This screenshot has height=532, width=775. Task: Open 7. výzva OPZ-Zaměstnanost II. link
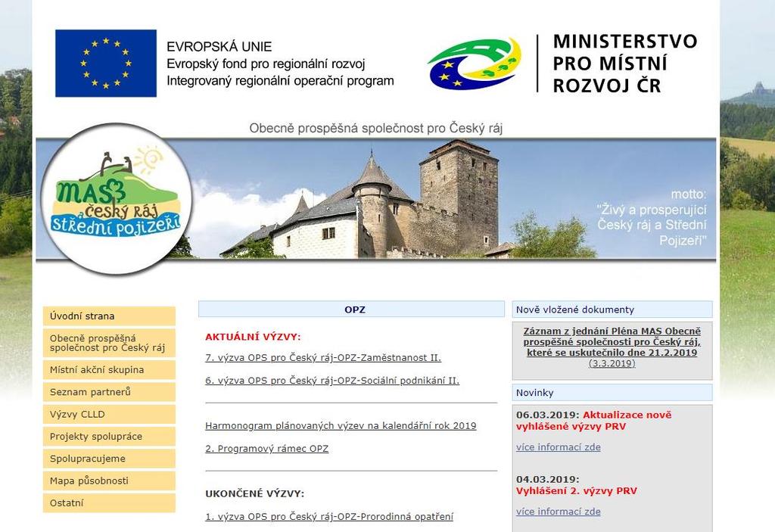click(323, 357)
